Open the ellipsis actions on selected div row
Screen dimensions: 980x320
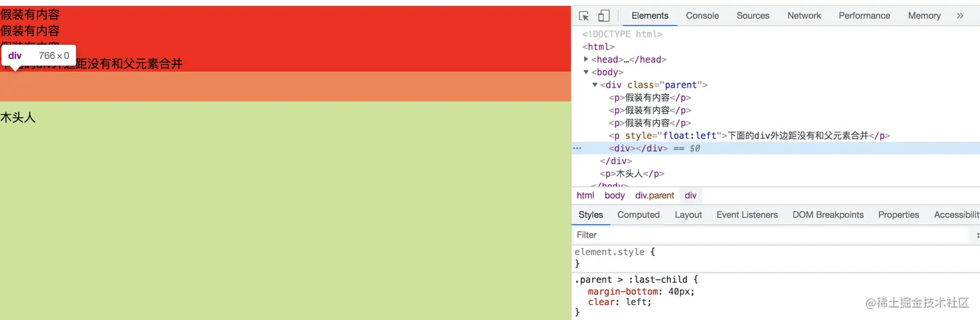tap(576, 149)
